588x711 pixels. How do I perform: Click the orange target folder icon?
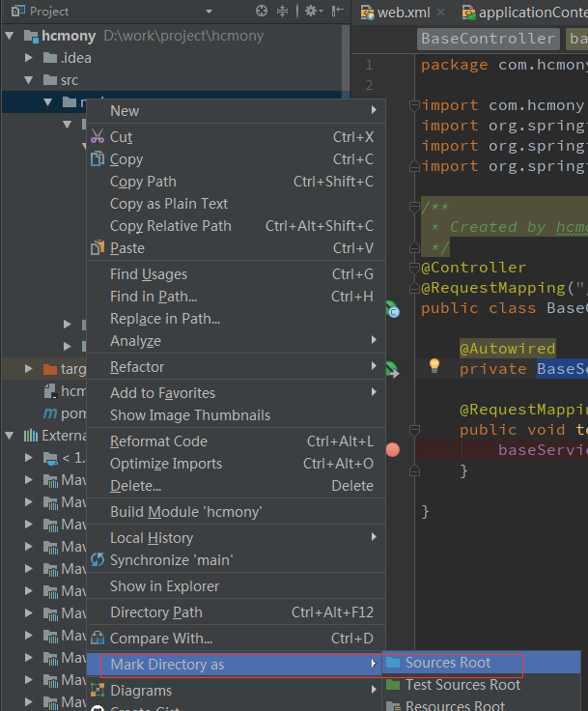tap(50, 369)
